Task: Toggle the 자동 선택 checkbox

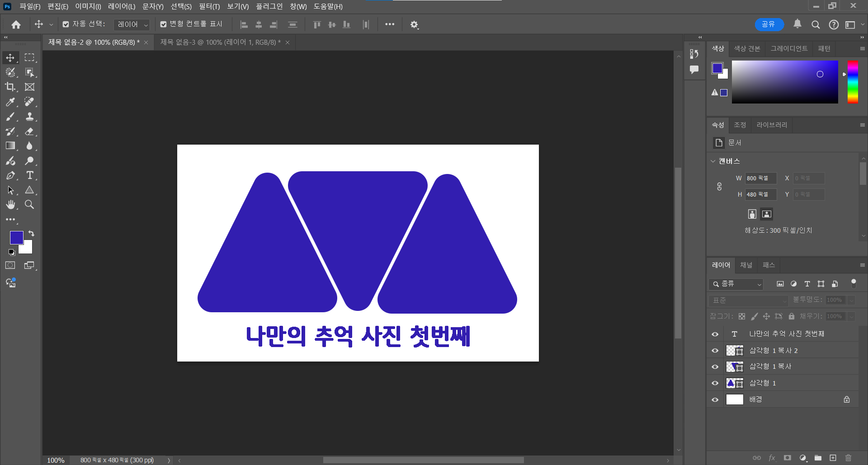Action: pos(66,24)
